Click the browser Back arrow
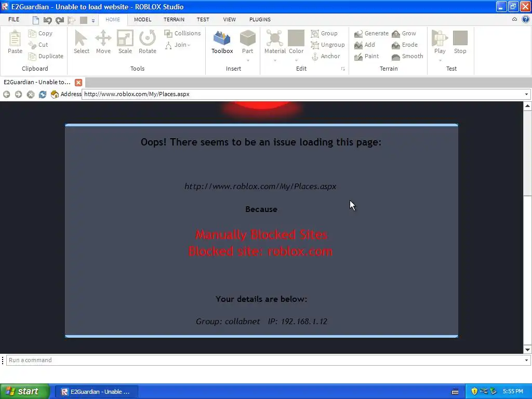This screenshot has width=532, height=399. point(6,95)
